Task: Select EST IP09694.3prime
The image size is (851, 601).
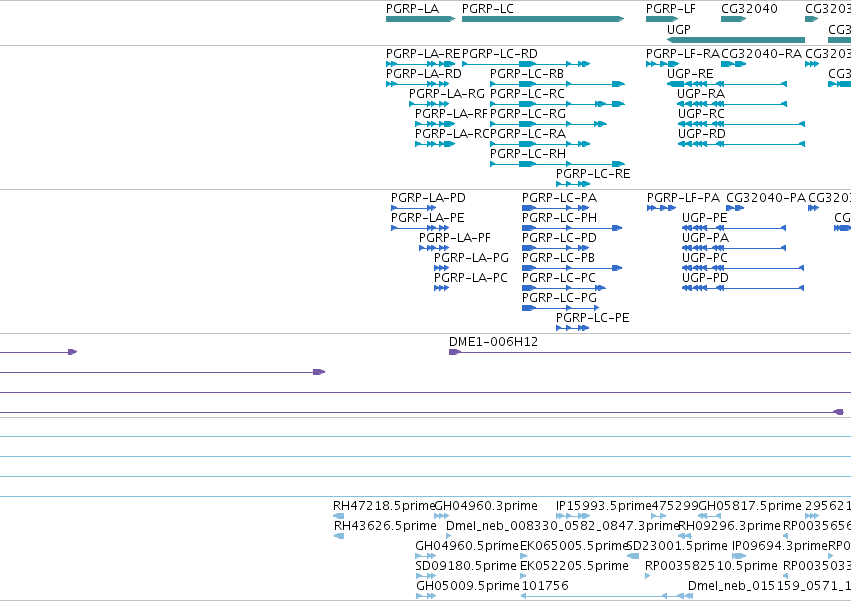Action: click(739, 556)
